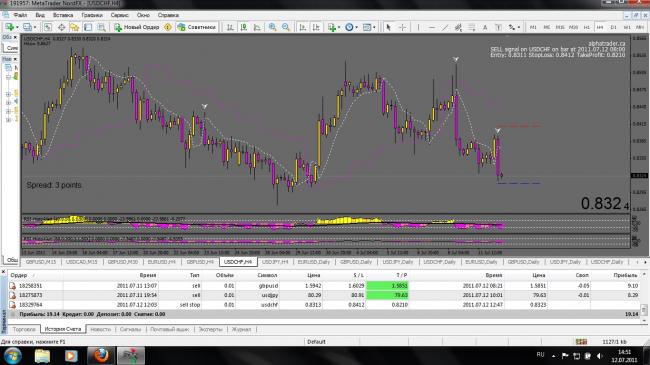The height and width of the screenshot is (365, 650).
Task: Click the gbpusd sell order row
Action: tap(323, 286)
